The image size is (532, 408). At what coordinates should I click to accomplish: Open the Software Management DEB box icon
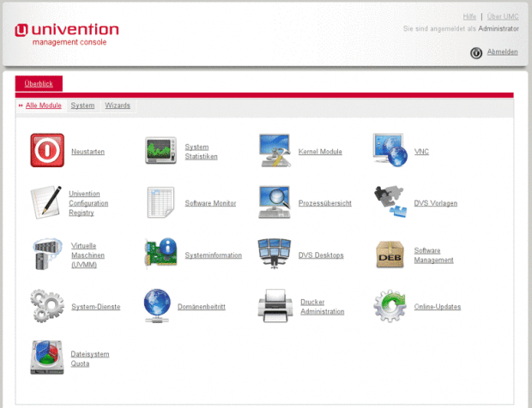pyautogui.click(x=390, y=255)
